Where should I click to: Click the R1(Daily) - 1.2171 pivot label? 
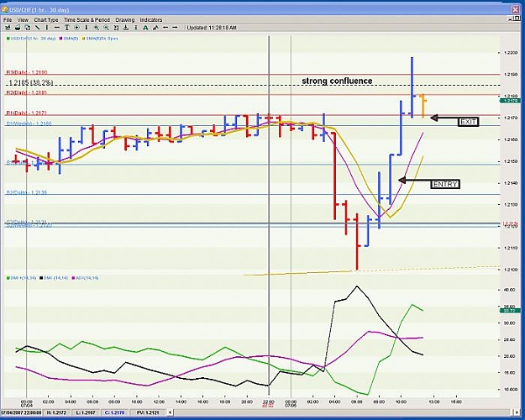[x=26, y=113]
